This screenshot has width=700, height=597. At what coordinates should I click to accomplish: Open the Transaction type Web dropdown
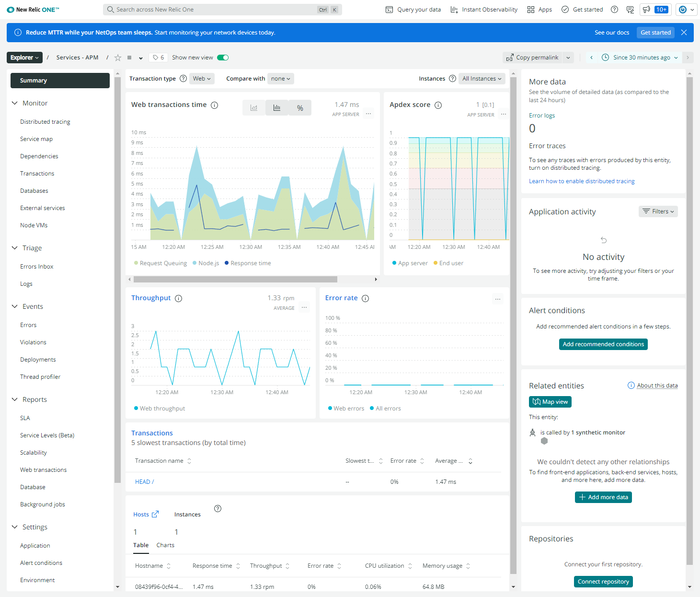(202, 79)
